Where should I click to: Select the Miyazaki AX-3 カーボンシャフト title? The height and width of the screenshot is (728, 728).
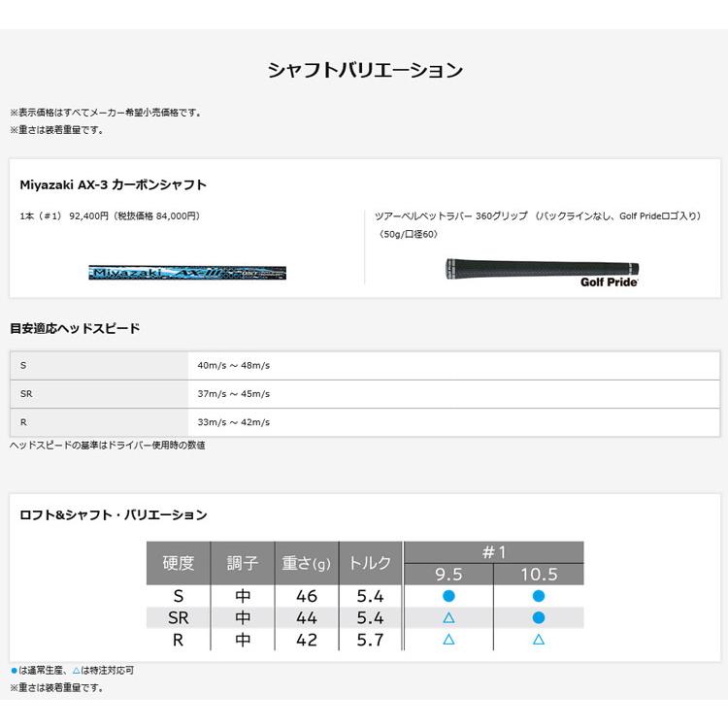[113, 184]
